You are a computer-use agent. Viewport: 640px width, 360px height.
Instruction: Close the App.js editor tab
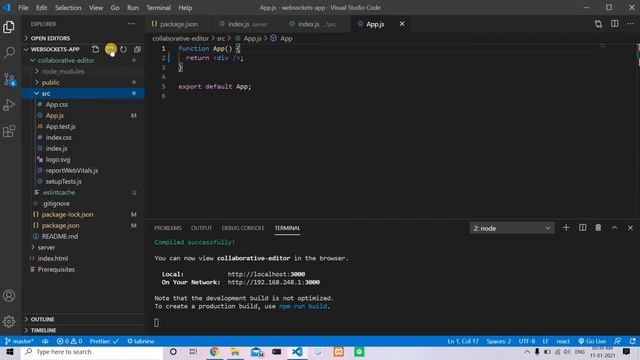point(402,24)
